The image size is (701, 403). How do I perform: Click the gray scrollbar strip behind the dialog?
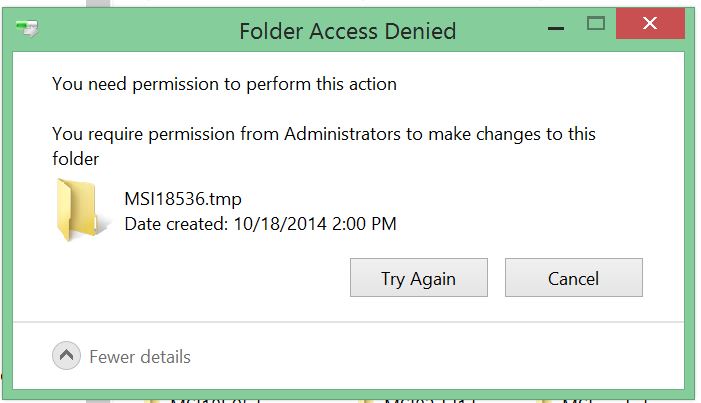click(98, 4)
